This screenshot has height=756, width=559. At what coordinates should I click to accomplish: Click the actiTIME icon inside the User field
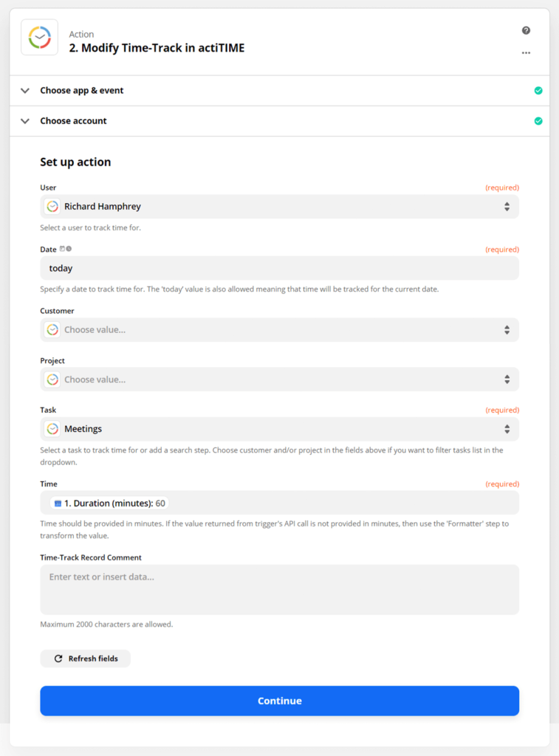[52, 207]
